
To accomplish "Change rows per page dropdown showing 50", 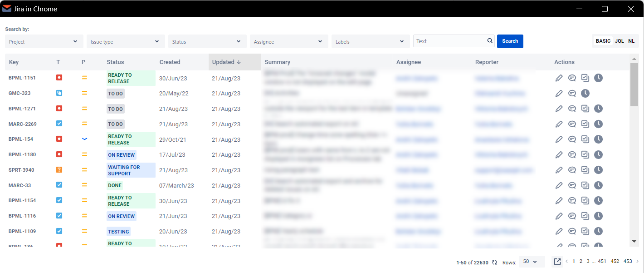I will 532,262.
